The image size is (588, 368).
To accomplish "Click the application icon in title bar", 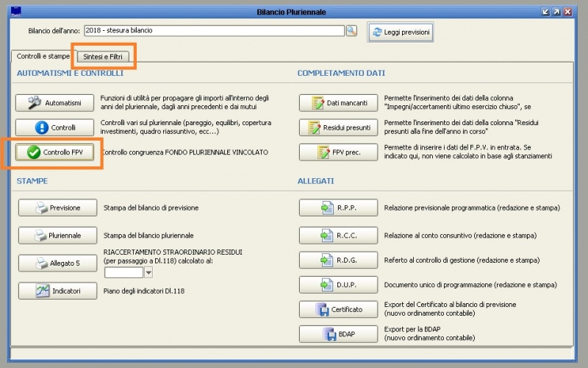I will (x=16, y=11).
